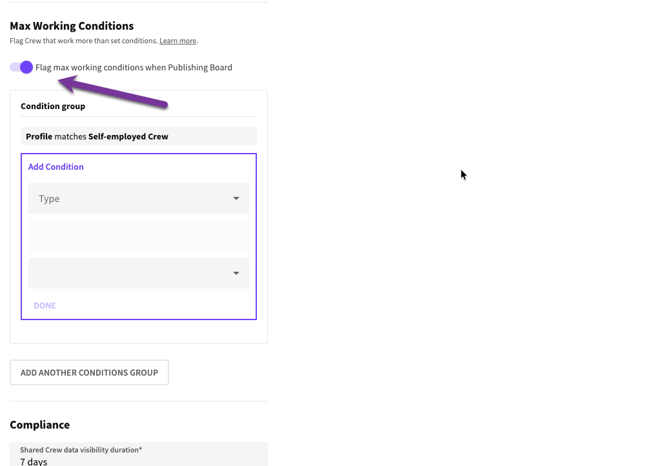Open the Learn more link
The width and height of the screenshot is (670, 466).
tap(178, 41)
